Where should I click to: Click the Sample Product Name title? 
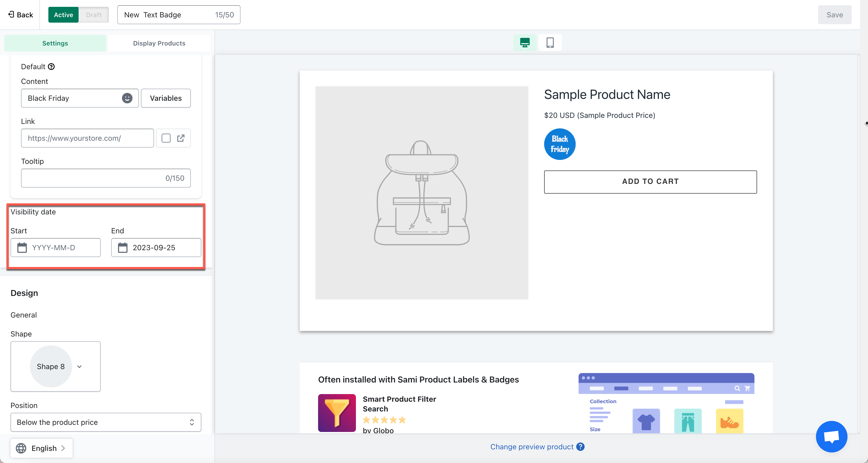point(607,95)
